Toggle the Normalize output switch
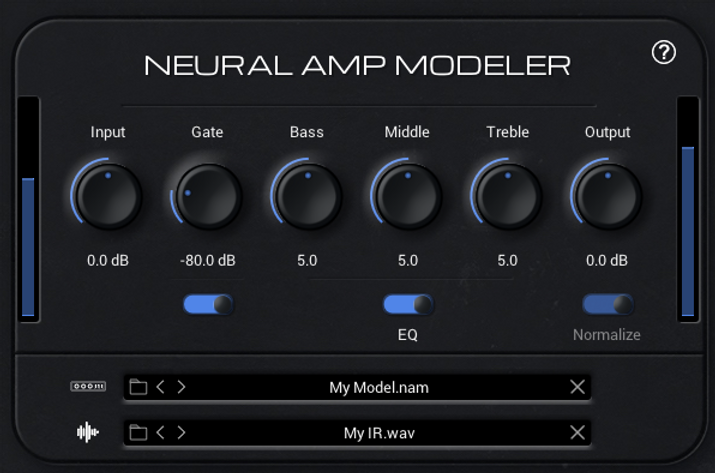The image size is (715, 473). (608, 304)
